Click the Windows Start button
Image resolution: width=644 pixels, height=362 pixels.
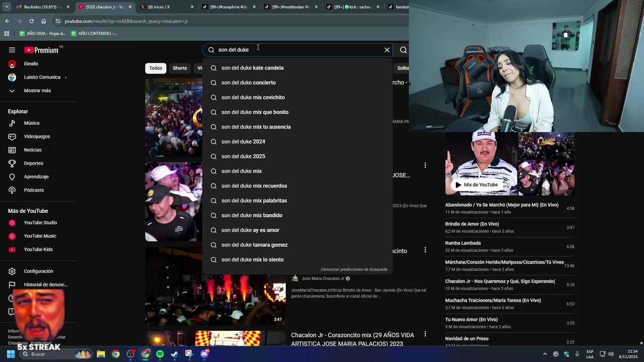coord(11,354)
